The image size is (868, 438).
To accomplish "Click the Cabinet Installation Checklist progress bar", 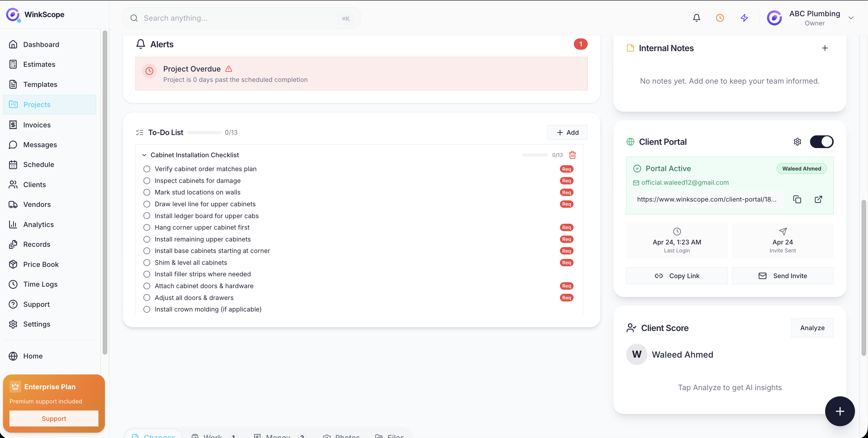I will pos(535,155).
